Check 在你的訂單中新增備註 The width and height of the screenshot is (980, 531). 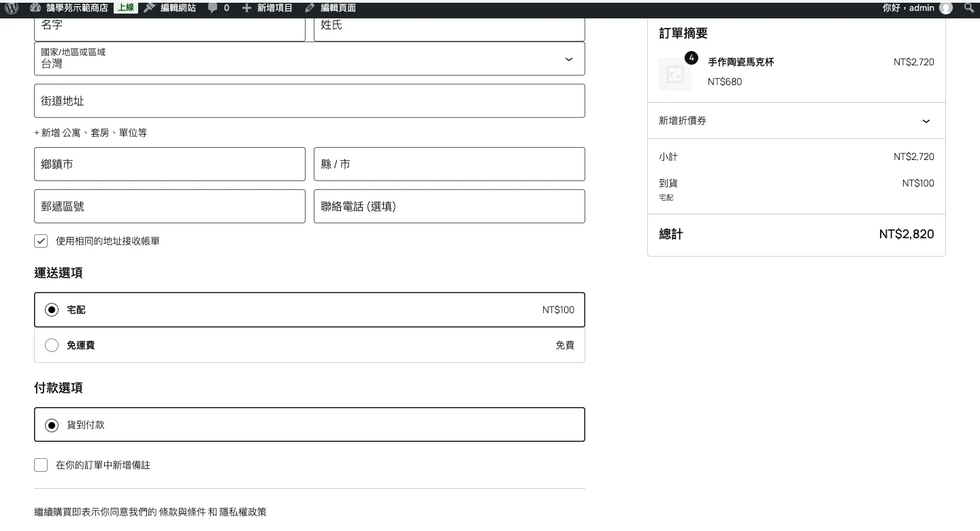(41, 465)
